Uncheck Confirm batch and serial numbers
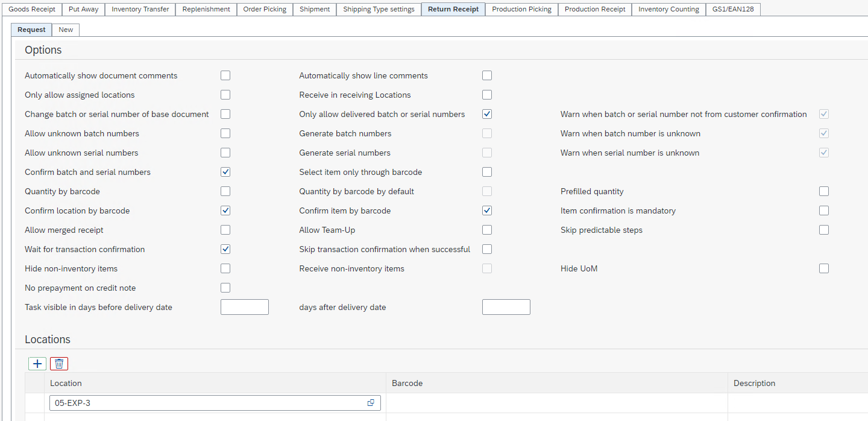 point(225,172)
